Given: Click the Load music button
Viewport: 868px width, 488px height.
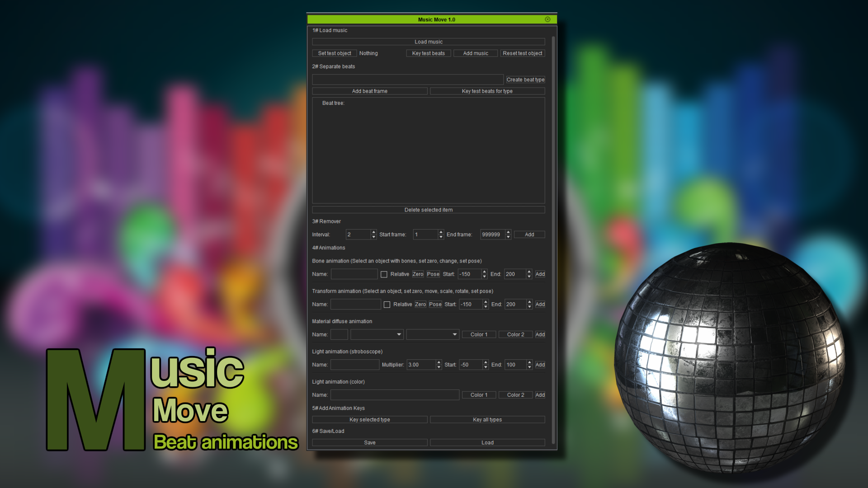Looking at the screenshot, I should (x=428, y=41).
